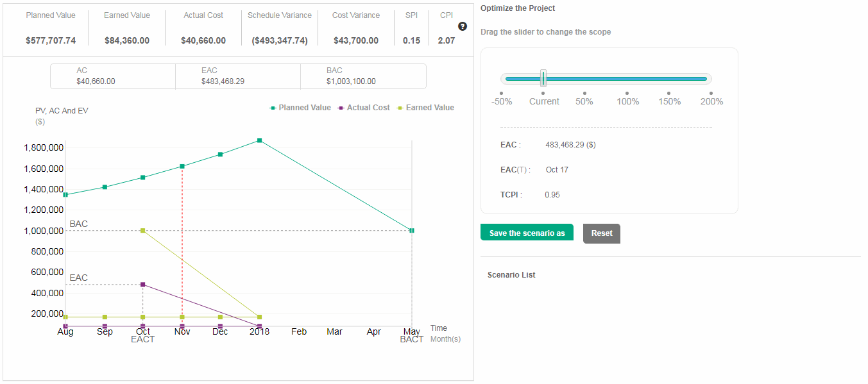Toggle Earned Value legend series
Screen dimensions: 868x384
coord(425,108)
